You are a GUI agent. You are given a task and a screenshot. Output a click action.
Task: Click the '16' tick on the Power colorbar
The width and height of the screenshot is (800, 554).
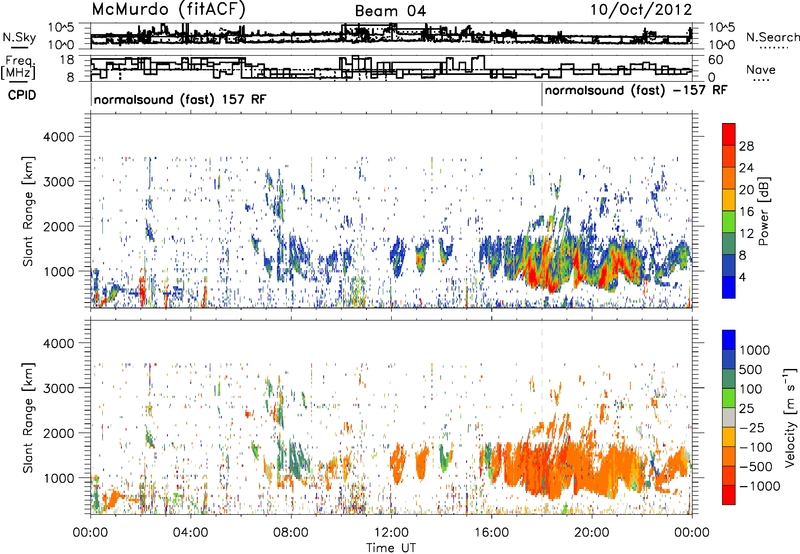coord(746,212)
